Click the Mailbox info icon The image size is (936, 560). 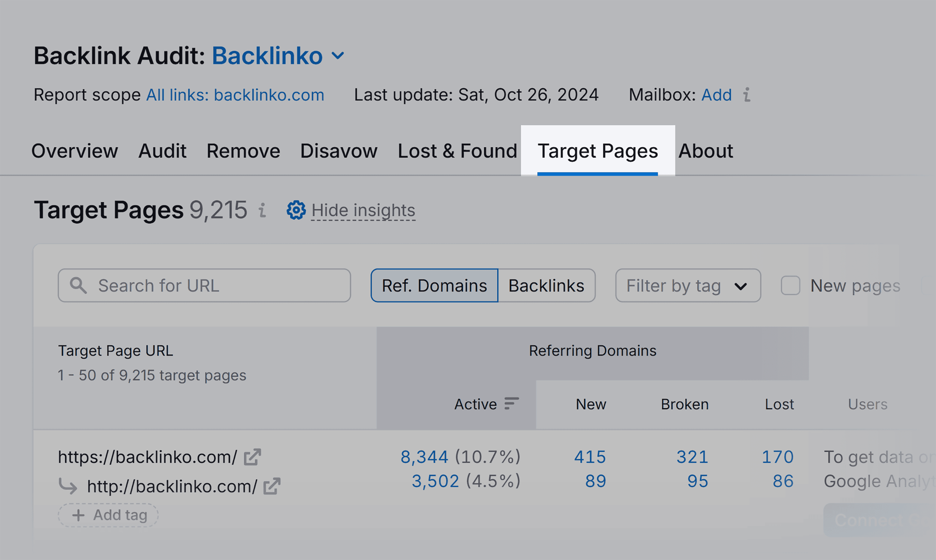pos(747,95)
